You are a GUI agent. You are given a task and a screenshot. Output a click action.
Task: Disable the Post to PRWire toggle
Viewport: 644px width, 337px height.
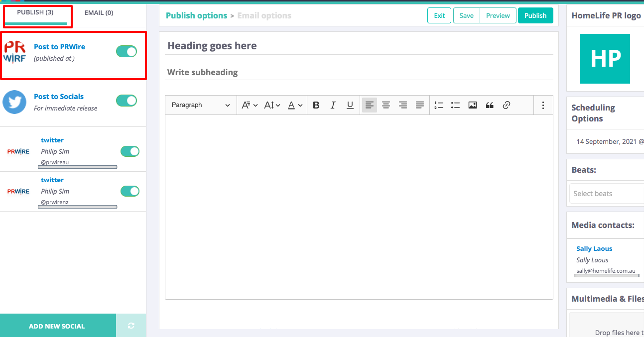click(x=127, y=51)
